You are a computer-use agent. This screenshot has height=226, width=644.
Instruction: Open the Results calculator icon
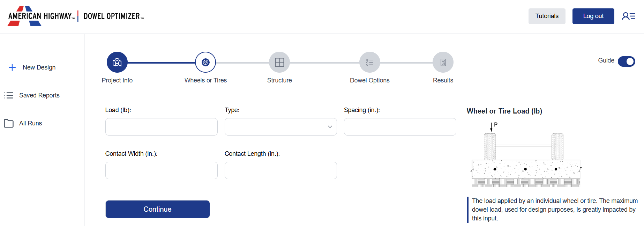coord(443,62)
